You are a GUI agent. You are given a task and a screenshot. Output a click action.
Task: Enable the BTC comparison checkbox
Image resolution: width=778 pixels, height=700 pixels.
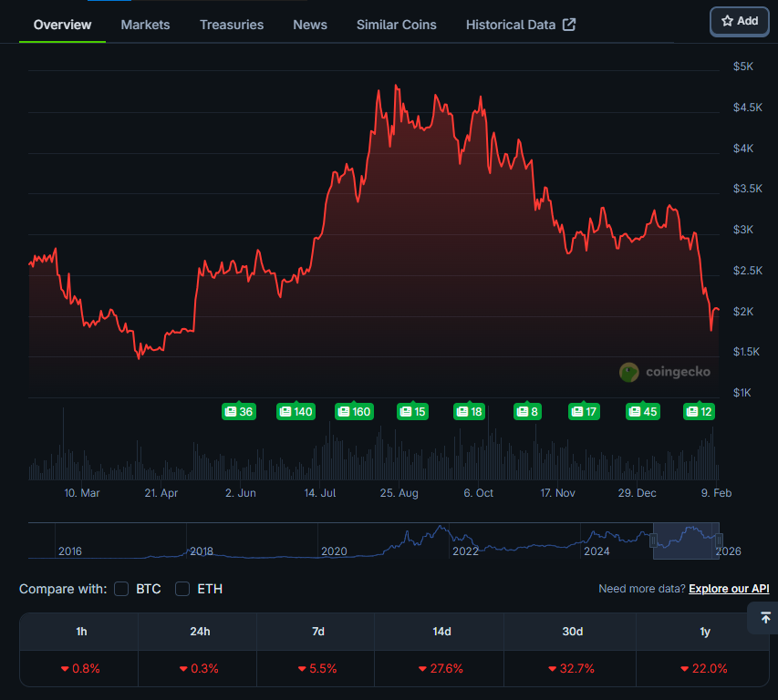tap(121, 589)
